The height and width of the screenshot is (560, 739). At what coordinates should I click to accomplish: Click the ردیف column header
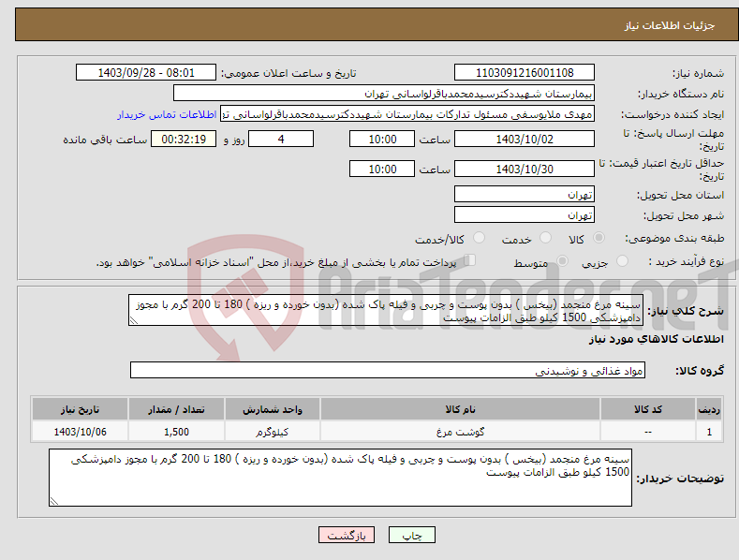click(709, 409)
